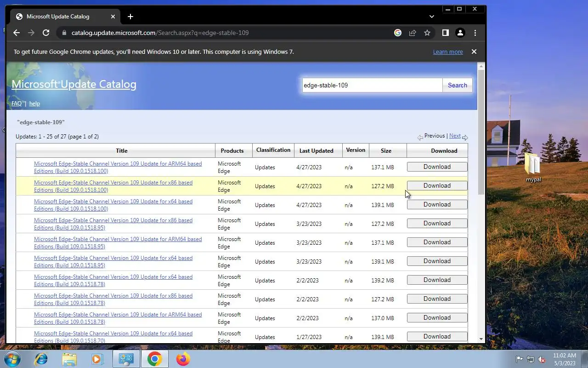
Task: Open x64 Build 109.0.1518.70 update link
Action: [113, 337]
